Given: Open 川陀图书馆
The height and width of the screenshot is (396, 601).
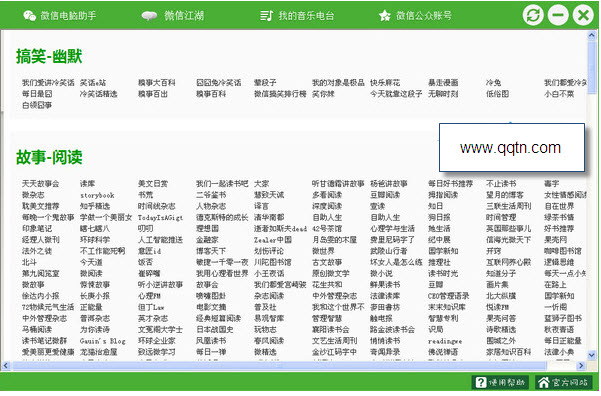Looking at the screenshot, I should pyautogui.click(x=273, y=263).
